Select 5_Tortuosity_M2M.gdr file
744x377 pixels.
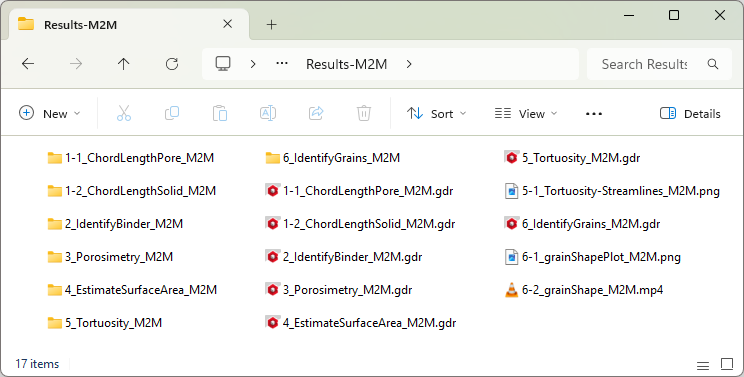[x=572, y=158]
